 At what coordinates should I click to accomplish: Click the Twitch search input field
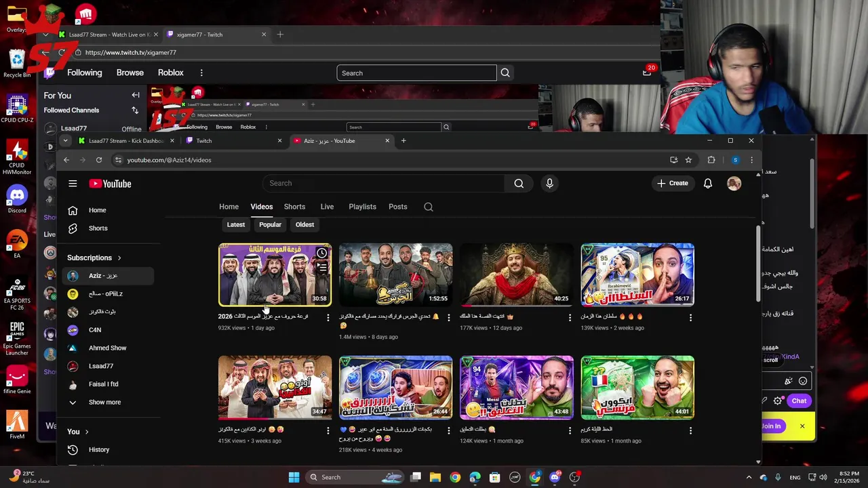click(416, 73)
